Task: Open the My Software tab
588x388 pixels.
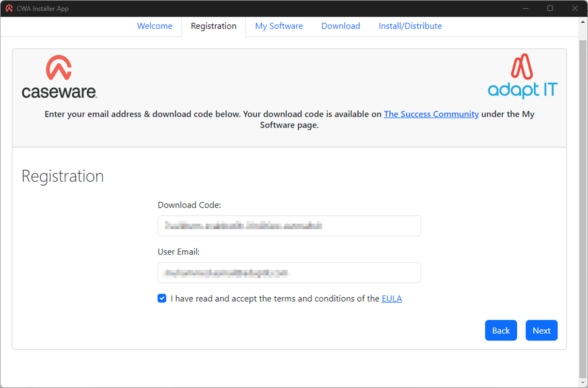Action: (x=279, y=26)
